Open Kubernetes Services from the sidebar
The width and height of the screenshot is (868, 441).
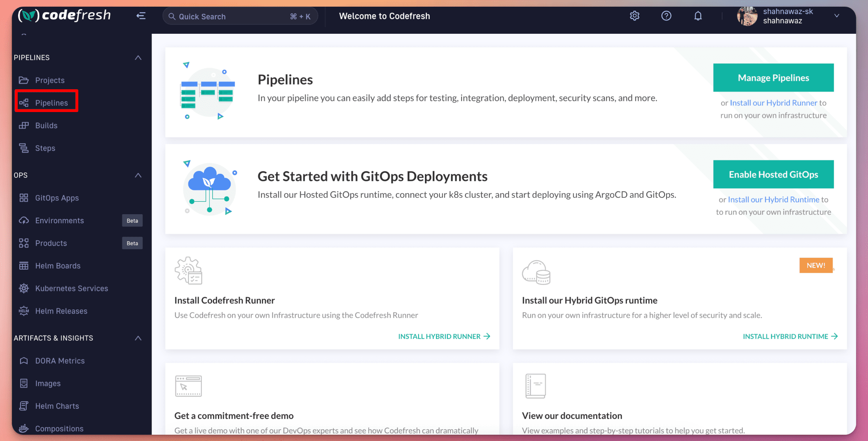(x=72, y=288)
